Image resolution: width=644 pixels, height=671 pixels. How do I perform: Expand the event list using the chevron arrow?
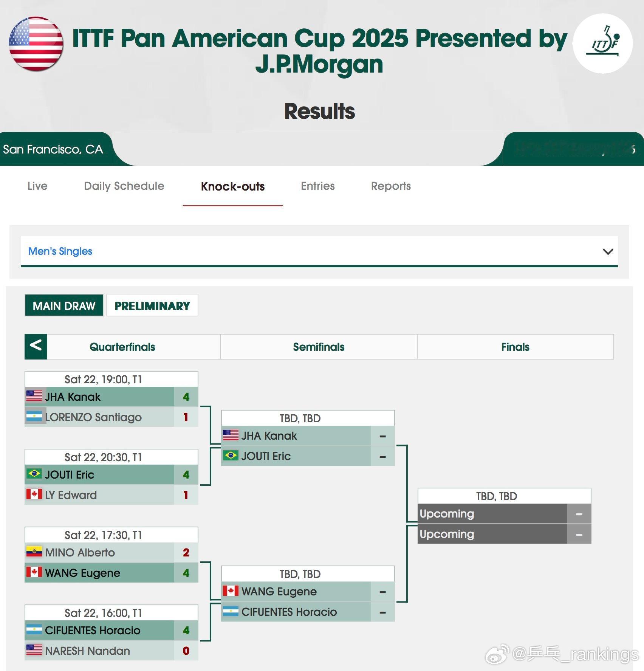(x=608, y=251)
